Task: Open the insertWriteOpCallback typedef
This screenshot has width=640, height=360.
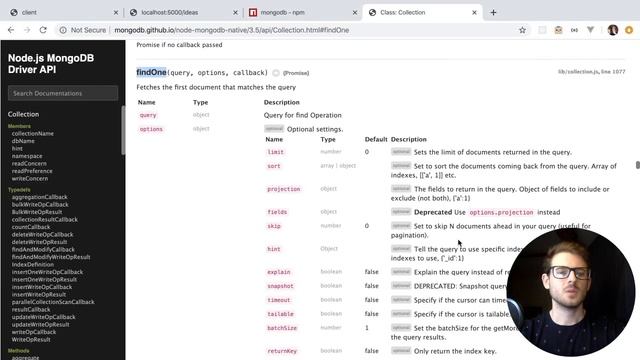Action: 42,287
